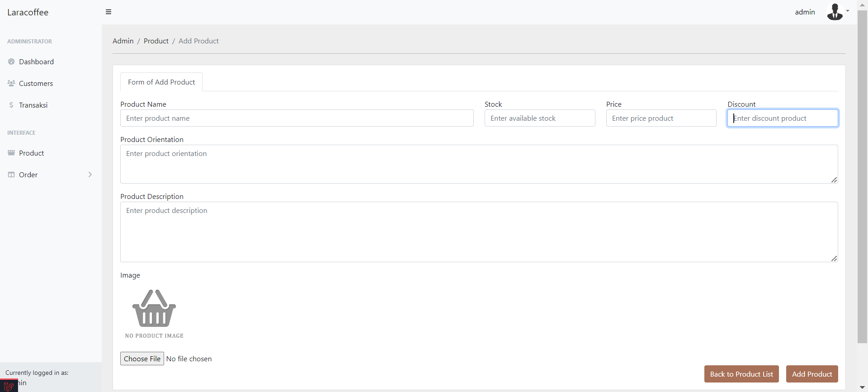Expand the Order submenu chevron
This screenshot has height=392, width=868.
pyautogui.click(x=90, y=175)
